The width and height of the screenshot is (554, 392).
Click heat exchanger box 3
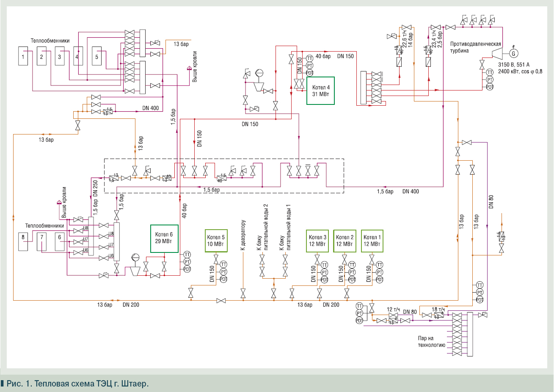coord(60,56)
